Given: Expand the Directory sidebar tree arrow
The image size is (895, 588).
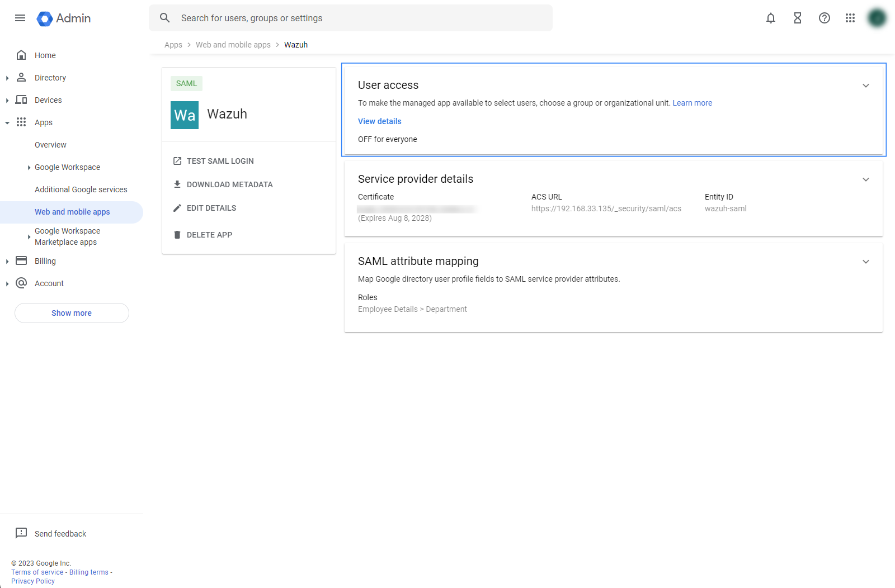Looking at the screenshot, I should [x=7, y=78].
